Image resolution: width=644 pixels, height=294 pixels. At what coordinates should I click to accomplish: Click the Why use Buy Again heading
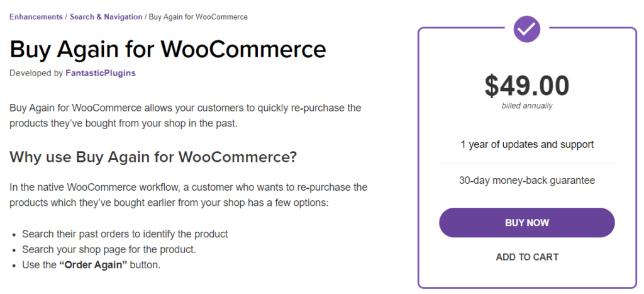tap(153, 157)
